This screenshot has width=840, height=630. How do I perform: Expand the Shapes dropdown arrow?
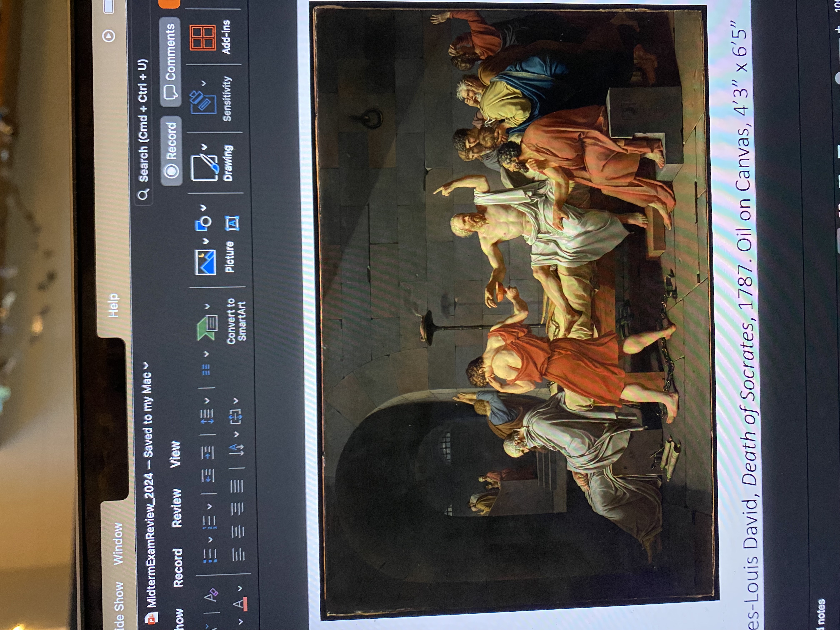pyautogui.click(x=204, y=207)
